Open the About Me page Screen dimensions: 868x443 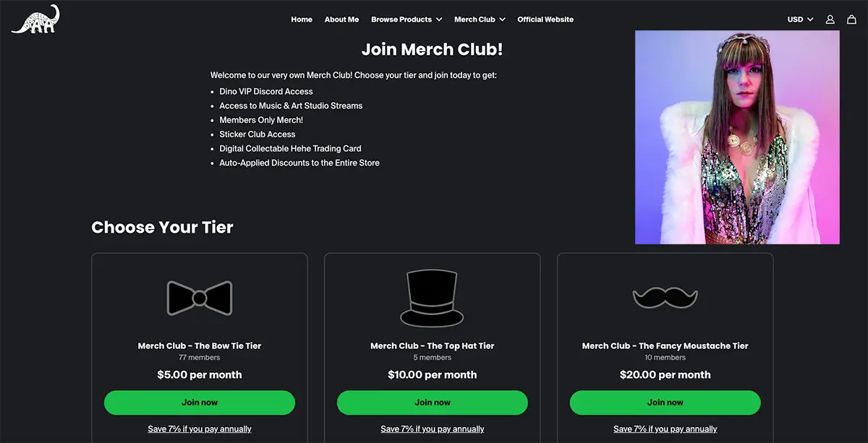341,20
